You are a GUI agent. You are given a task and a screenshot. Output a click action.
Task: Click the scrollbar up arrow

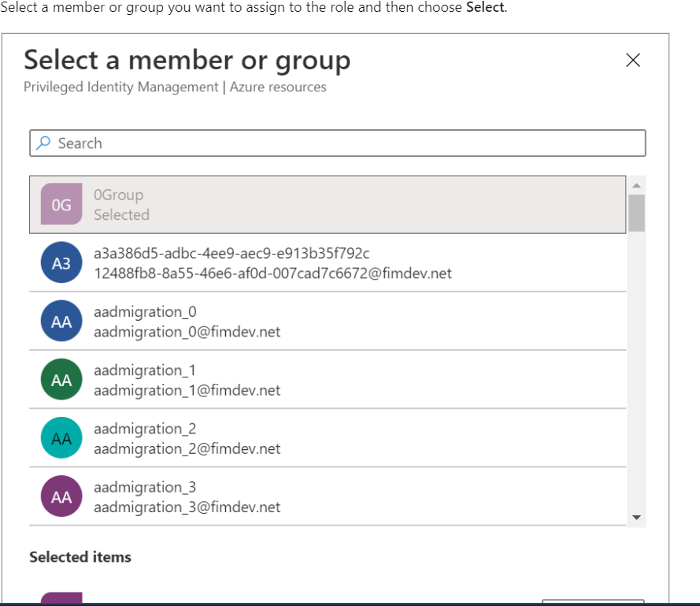pos(635,184)
